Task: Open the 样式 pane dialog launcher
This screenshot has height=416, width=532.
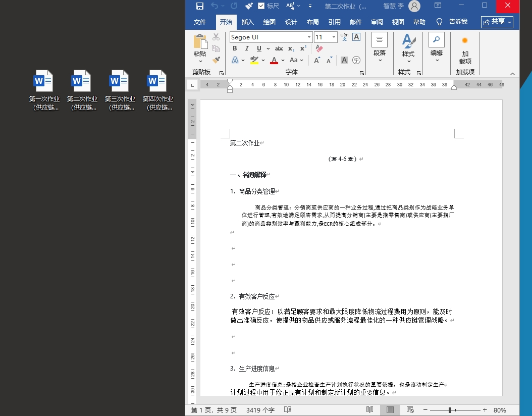Action: click(x=418, y=73)
